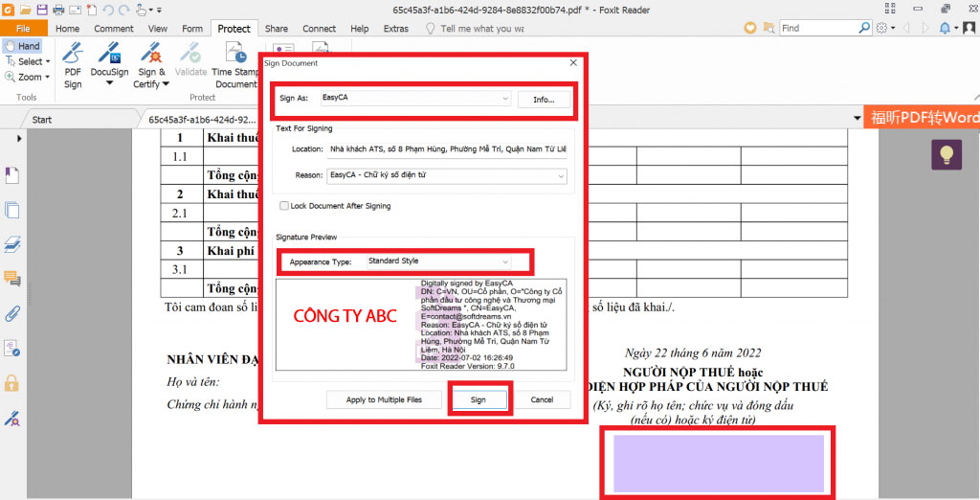
Task: Open the Help ribbon tab
Action: pos(360,28)
